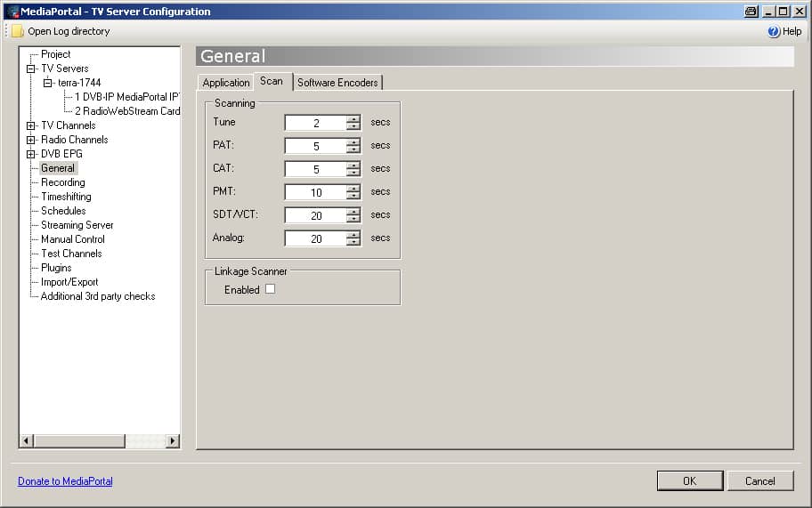Increase the Analog timeout with up arrow
Viewport: 812px width, 508px height.
coord(353,234)
